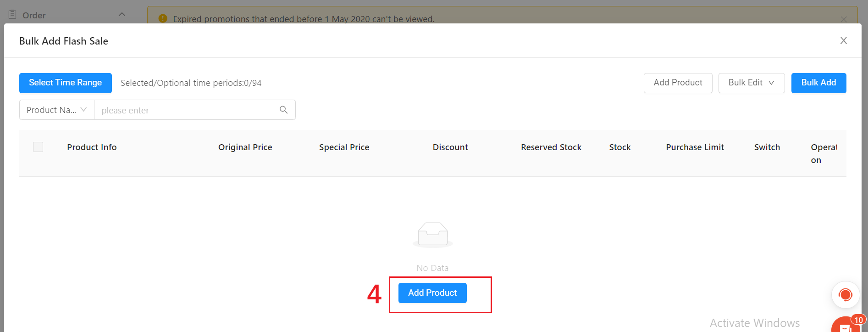Dismiss the expired promotions notice
This screenshot has height=332, width=868.
[x=844, y=19]
